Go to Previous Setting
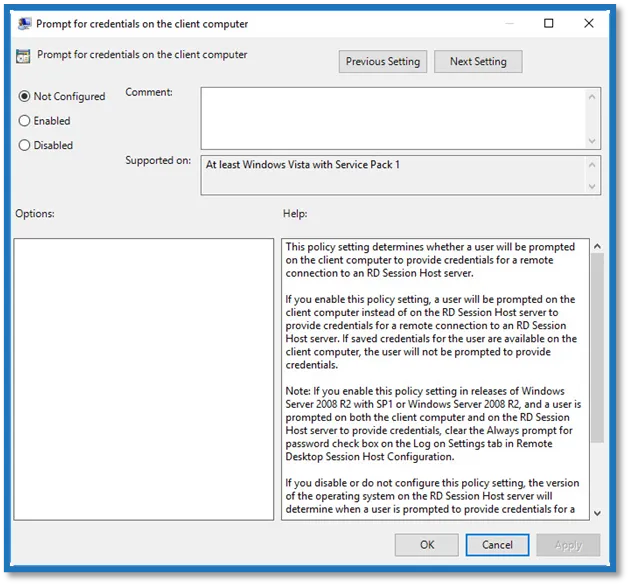The image size is (629, 585). click(x=383, y=61)
